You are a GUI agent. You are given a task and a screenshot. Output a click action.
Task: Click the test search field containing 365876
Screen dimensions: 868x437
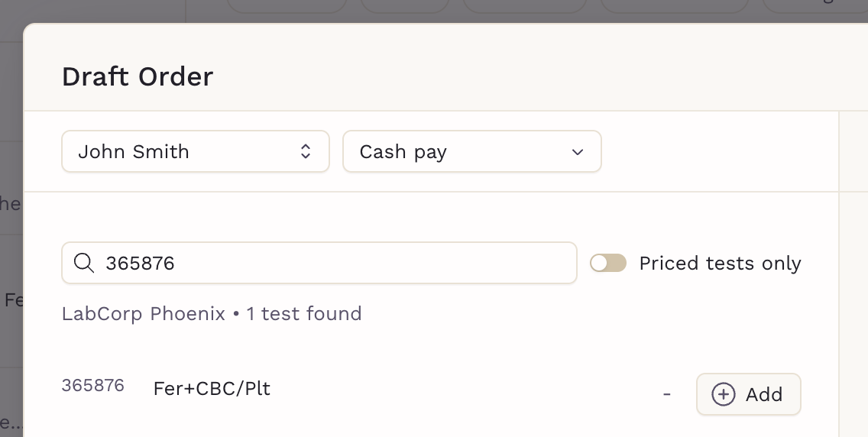click(319, 263)
